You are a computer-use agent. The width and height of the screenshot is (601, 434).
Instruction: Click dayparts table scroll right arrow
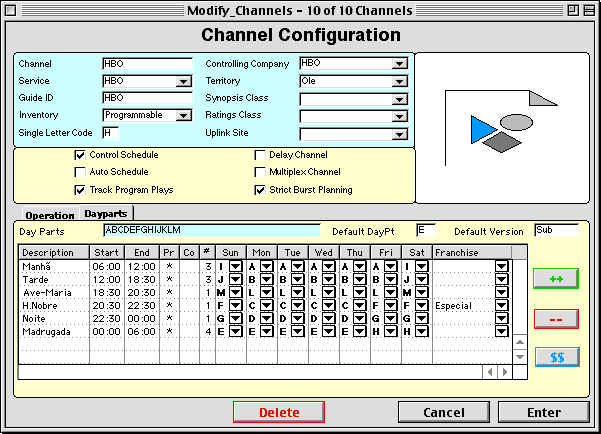pyautogui.click(x=505, y=372)
